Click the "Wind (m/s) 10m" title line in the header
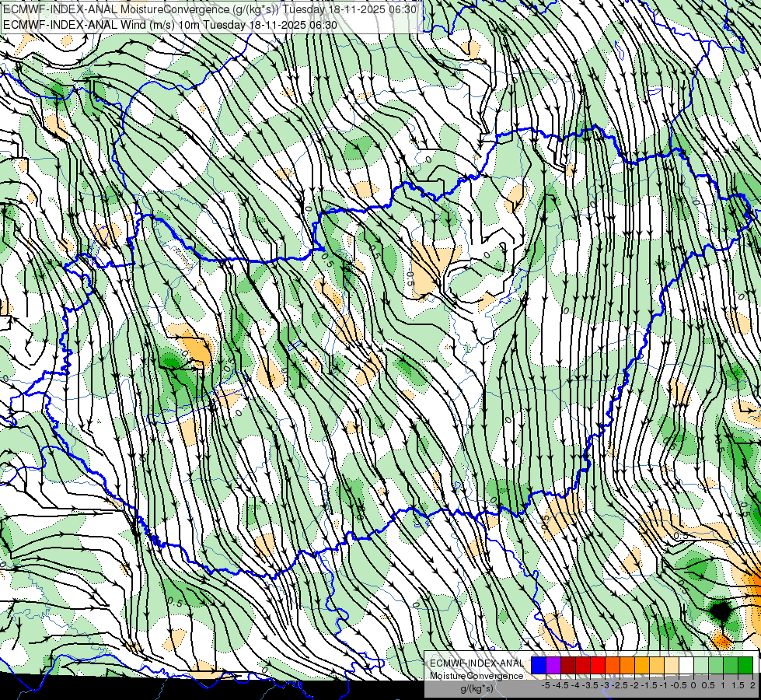 coord(170,24)
